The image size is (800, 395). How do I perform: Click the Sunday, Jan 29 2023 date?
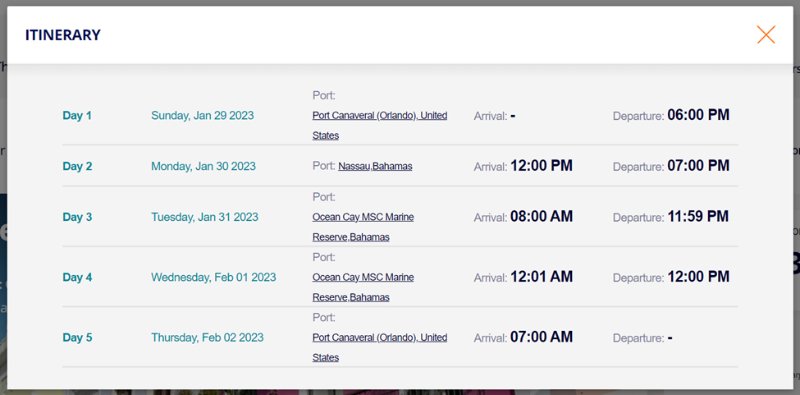click(203, 115)
